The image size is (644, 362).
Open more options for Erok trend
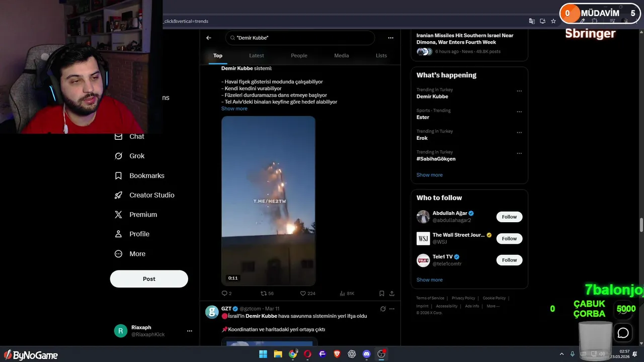pos(519,132)
